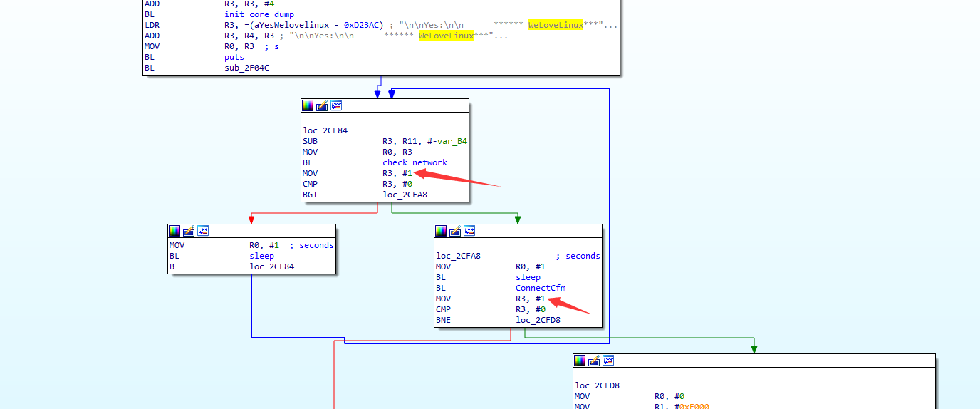Click the group-node icon on loc_2CF84 block
This screenshot has height=409, width=980.
point(336,105)
